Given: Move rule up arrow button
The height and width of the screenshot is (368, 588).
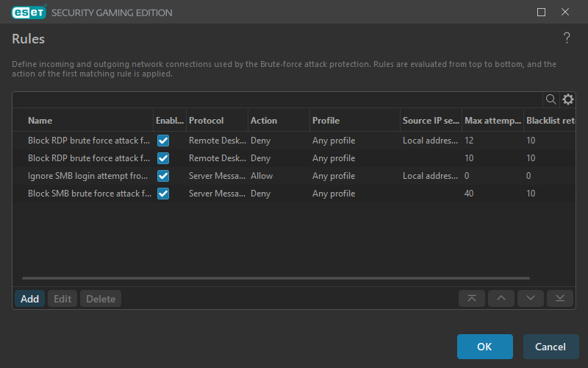Looking at the screenshot, I should 501,299.
